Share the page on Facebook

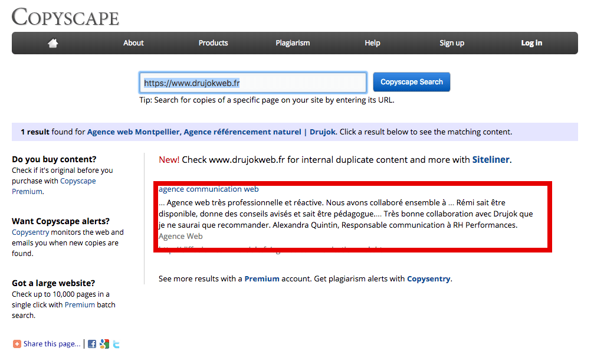92,344
